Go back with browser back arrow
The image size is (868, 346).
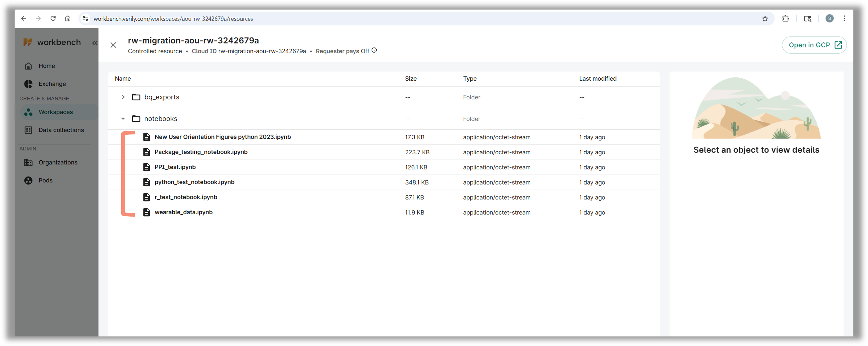[24, 19]
